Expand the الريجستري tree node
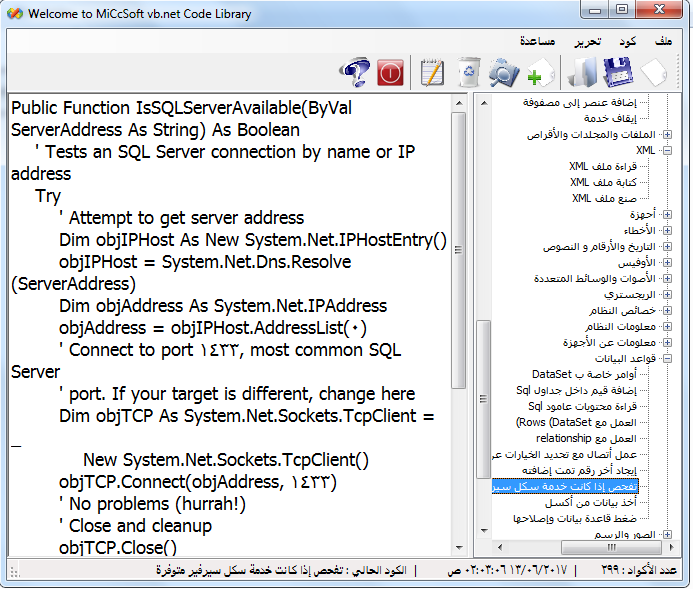The image size is (693, 589). click(x=667, y=294)
